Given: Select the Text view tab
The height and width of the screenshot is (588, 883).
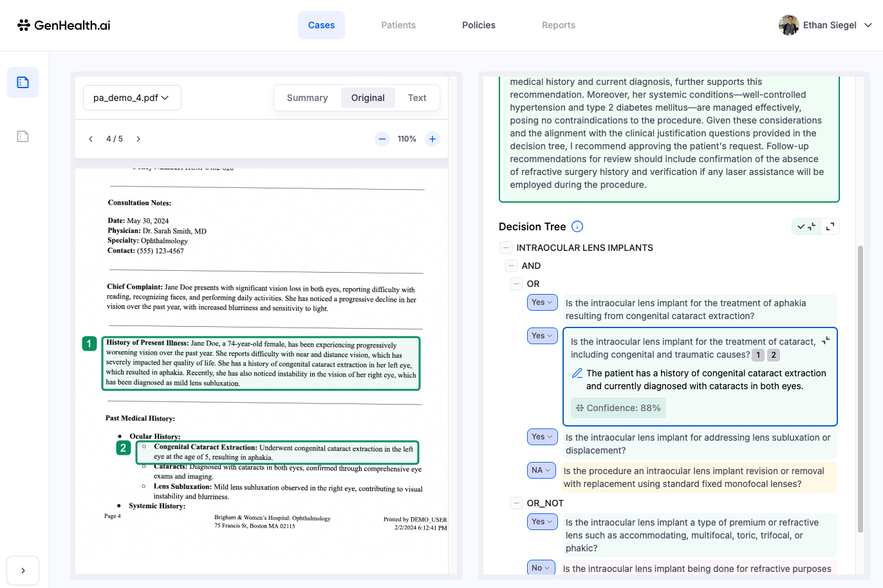Looking at the screenshot, I should (x=417, y=98).
